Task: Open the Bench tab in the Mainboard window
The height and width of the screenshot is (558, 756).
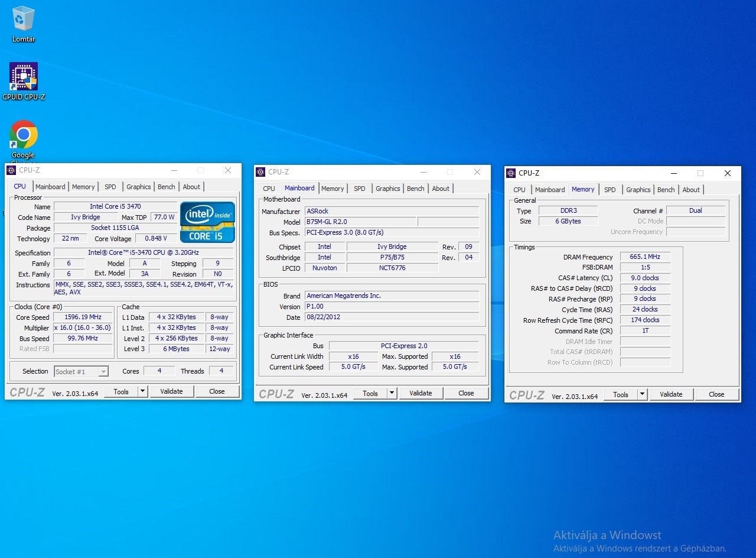Action: click(x=416, y=189)
